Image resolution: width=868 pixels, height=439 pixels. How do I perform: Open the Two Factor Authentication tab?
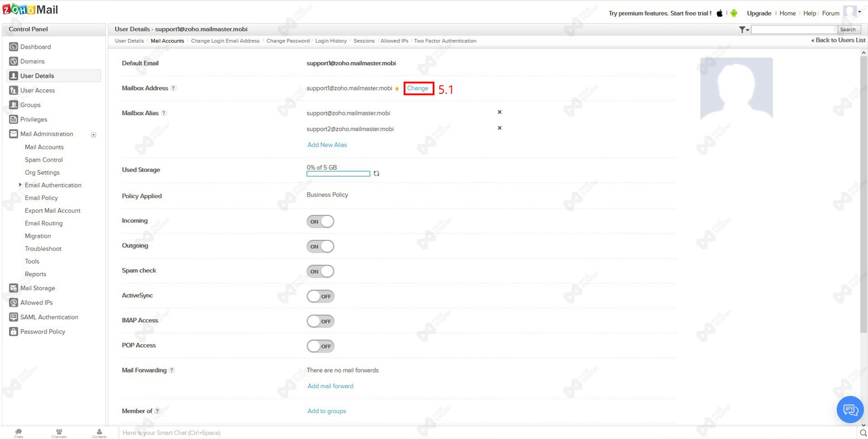point(445,41)
